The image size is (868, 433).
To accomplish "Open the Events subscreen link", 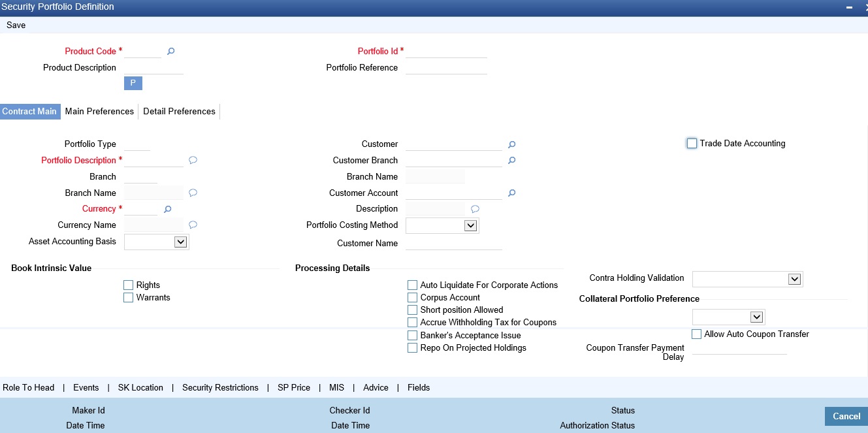I will coord(86,388).
